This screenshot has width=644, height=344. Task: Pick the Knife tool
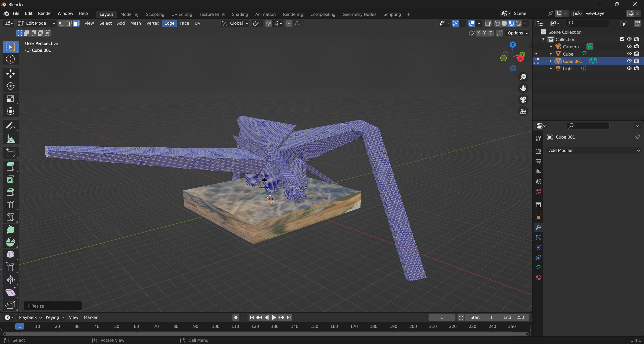(10, 217)
